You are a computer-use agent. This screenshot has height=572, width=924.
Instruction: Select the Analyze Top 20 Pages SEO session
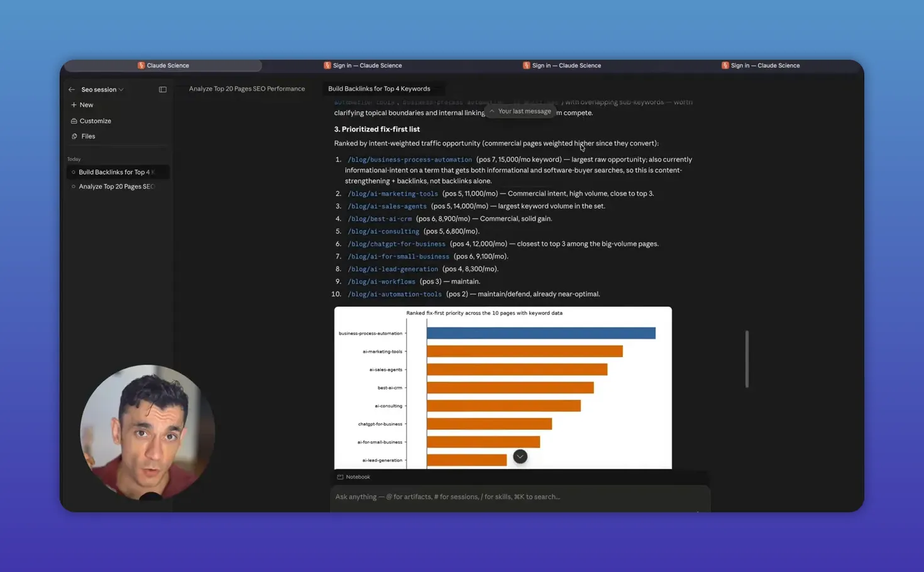tap(118, 186)
